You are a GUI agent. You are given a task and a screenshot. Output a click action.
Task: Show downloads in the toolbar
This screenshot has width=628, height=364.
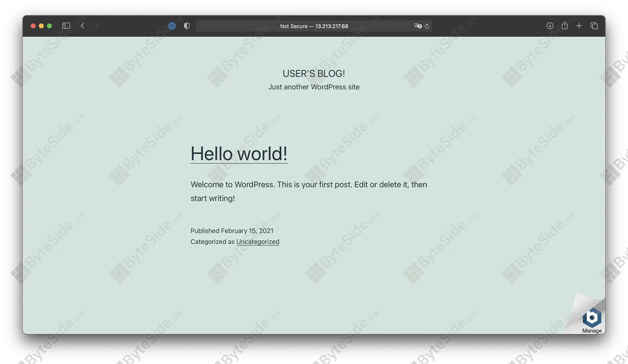[550, 26]
